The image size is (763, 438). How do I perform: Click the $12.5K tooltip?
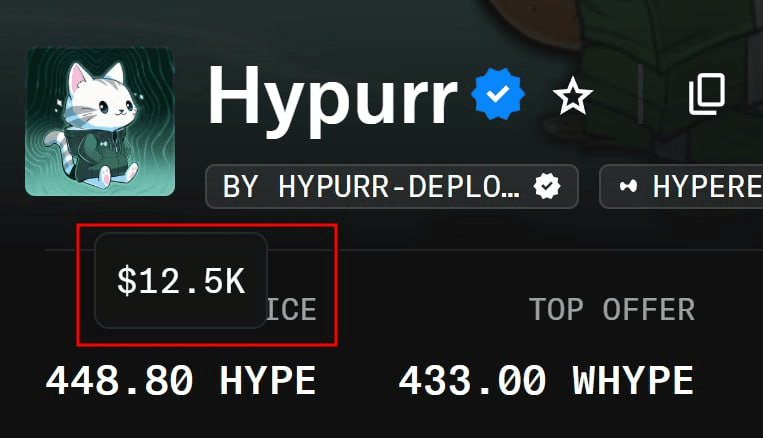click(x=181, y=281)
